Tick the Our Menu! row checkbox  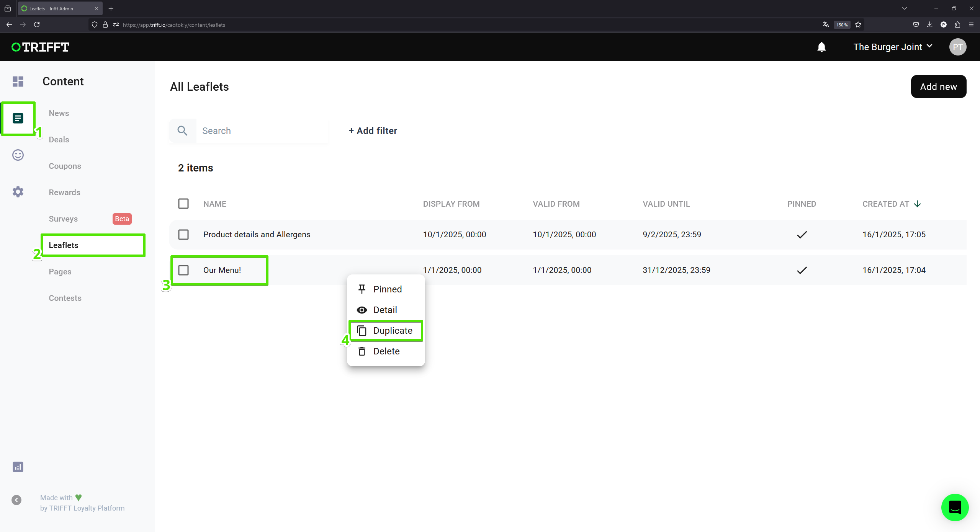[183, 270]
